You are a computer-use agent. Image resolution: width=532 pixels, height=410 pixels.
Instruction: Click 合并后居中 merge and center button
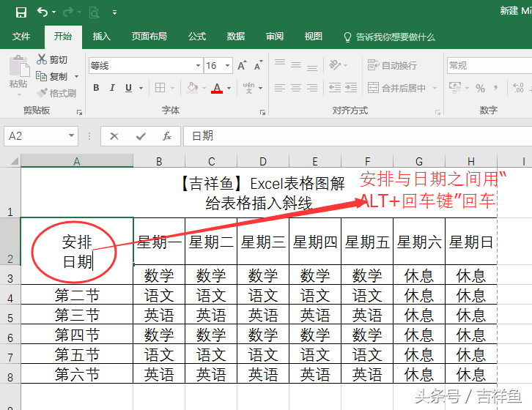(397, 88)
